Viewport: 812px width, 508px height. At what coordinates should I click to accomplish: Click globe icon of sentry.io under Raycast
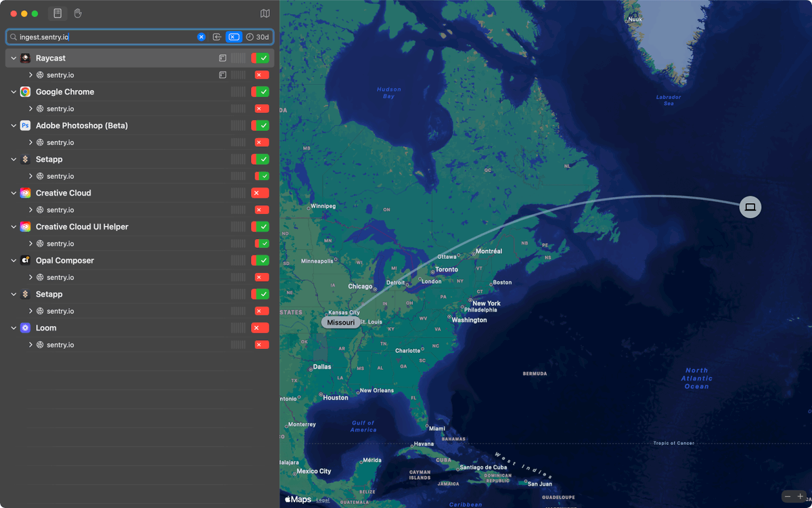pyautogui.click(x=40, y=75)
